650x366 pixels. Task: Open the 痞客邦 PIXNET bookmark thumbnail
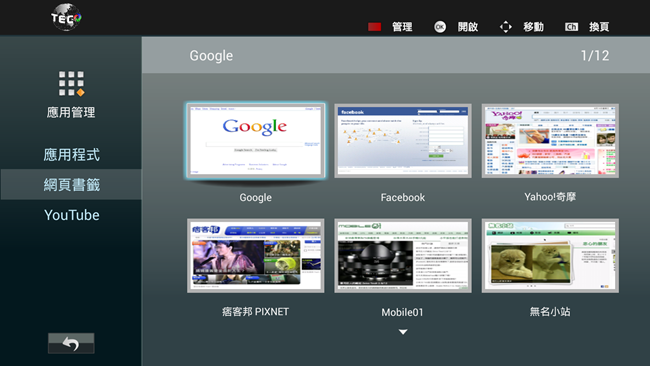click(x=255, y=256)
